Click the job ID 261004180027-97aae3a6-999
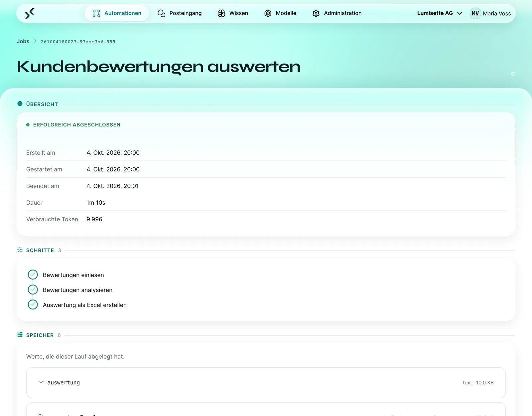Screen dimensions: 532x416 click(78, 42)
